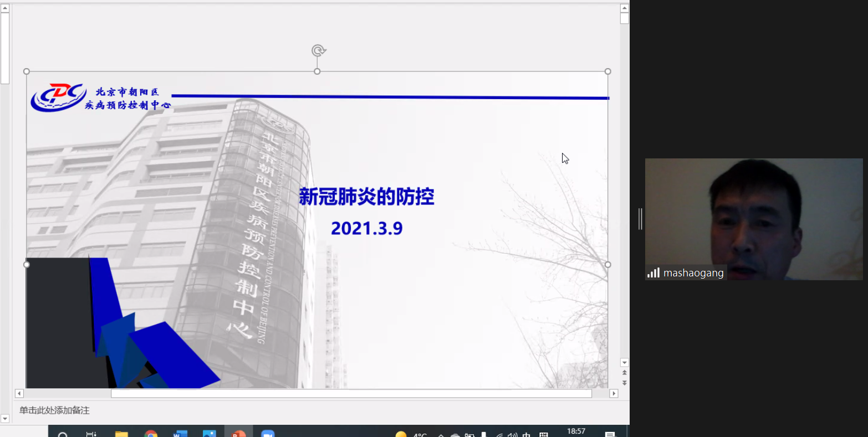Screen dimensions: 868x437
Task: Click the horizontal scrollbar right arrow
Action: [x=614, y=393]
